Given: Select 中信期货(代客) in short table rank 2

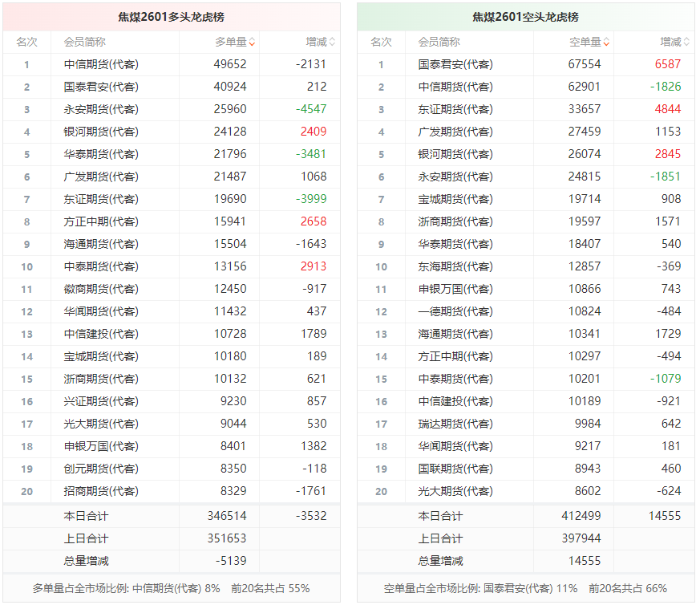Looking at the screenshot, I should coord(455,87).
